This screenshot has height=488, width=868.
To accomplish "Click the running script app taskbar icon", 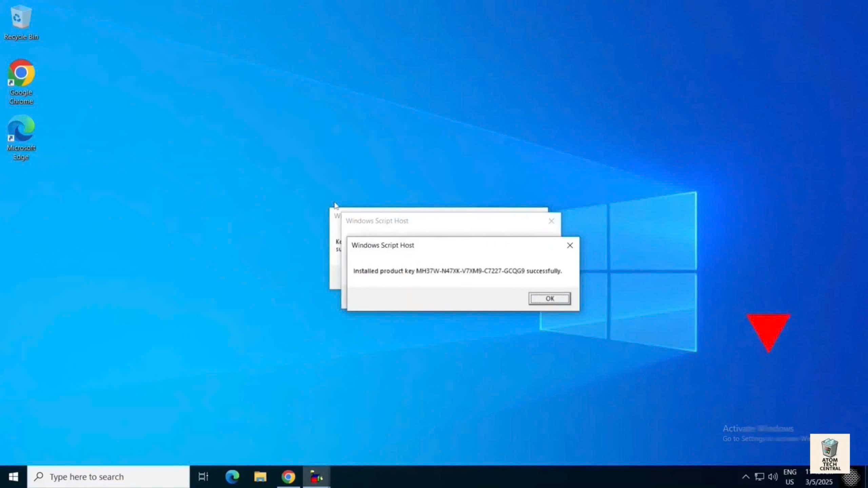I will point(316,477).
